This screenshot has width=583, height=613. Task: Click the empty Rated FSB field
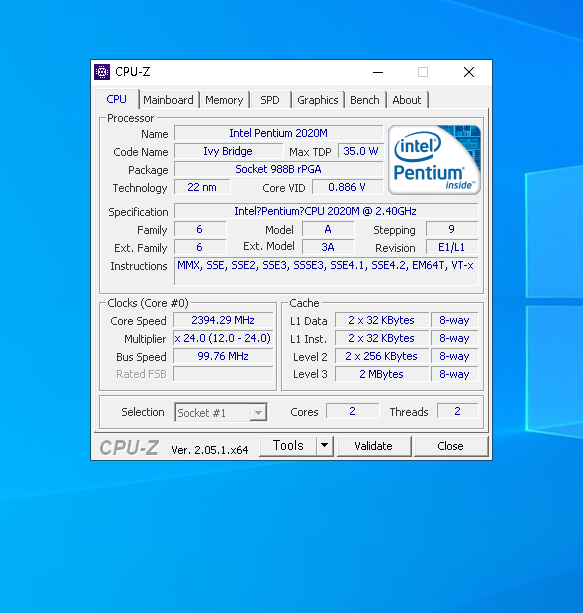[x=223, y=374]
